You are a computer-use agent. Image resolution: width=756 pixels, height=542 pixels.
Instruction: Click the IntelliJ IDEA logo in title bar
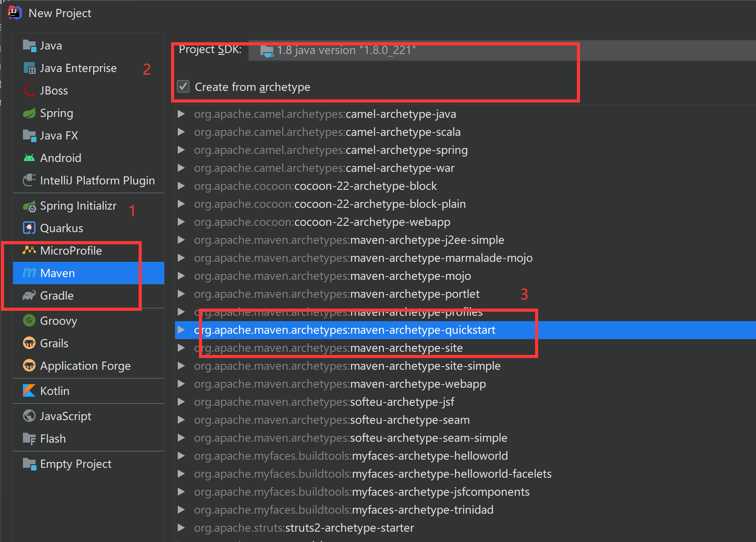tap(15, 13)
